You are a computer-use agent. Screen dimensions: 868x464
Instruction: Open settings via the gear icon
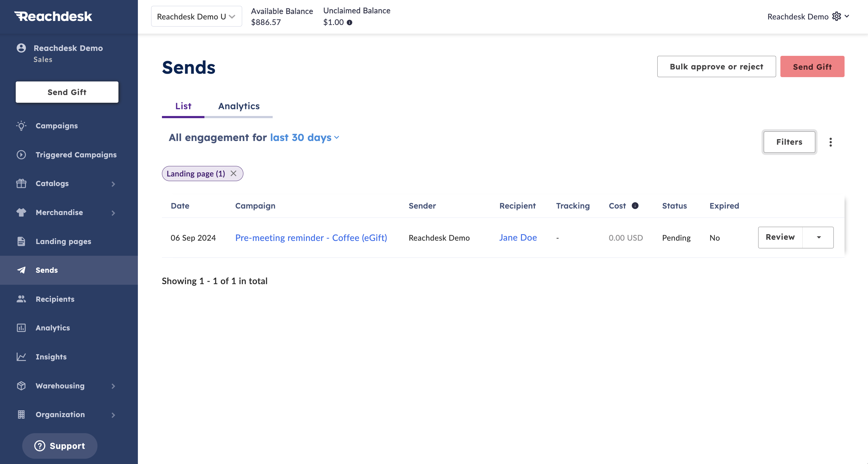pyautogui.click(x=837, y=16)
